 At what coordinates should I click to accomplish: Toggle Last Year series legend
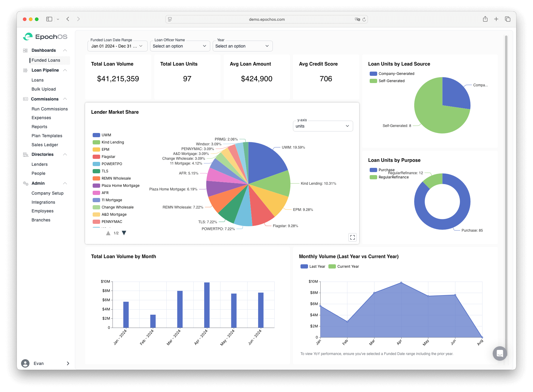(313, 267)
